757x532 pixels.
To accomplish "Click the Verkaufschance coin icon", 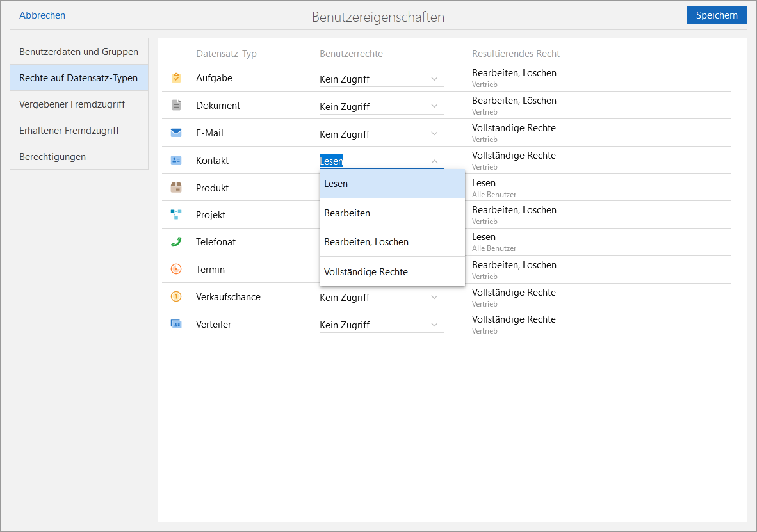I will [176, 297].
